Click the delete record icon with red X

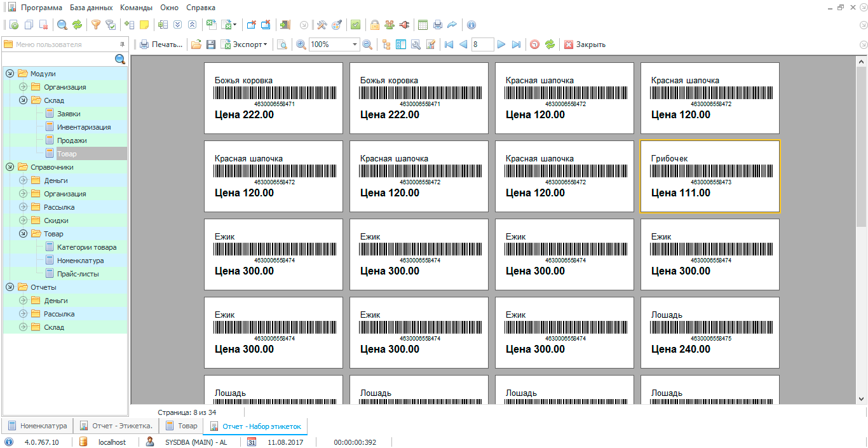pyautogui.click(x=43, y=25)
